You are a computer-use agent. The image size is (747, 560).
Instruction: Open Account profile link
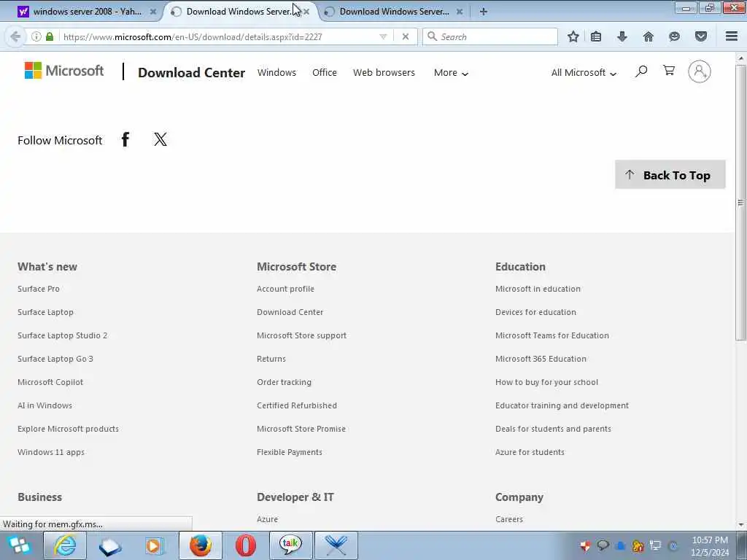[285, 289]
